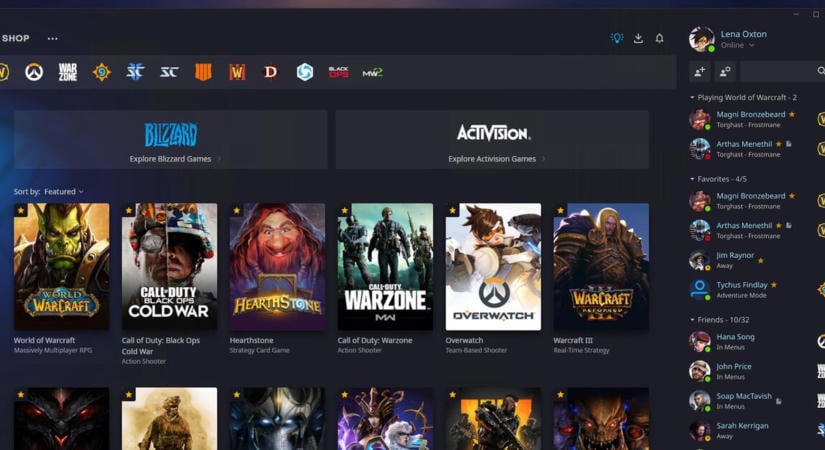Click the friends search field

pos(783,72)
